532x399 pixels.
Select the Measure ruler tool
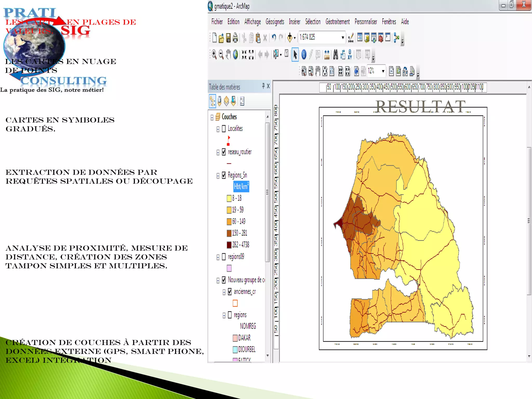[x=327, y=55]
